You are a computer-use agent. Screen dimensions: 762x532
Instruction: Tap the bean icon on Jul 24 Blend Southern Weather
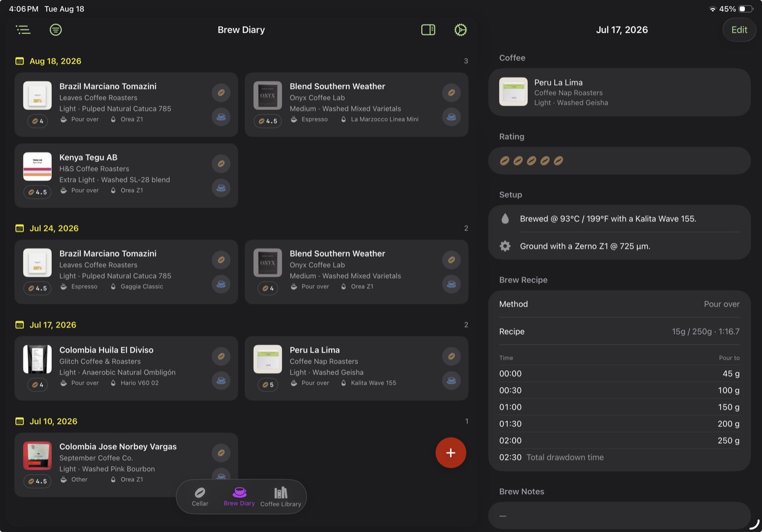451,260
